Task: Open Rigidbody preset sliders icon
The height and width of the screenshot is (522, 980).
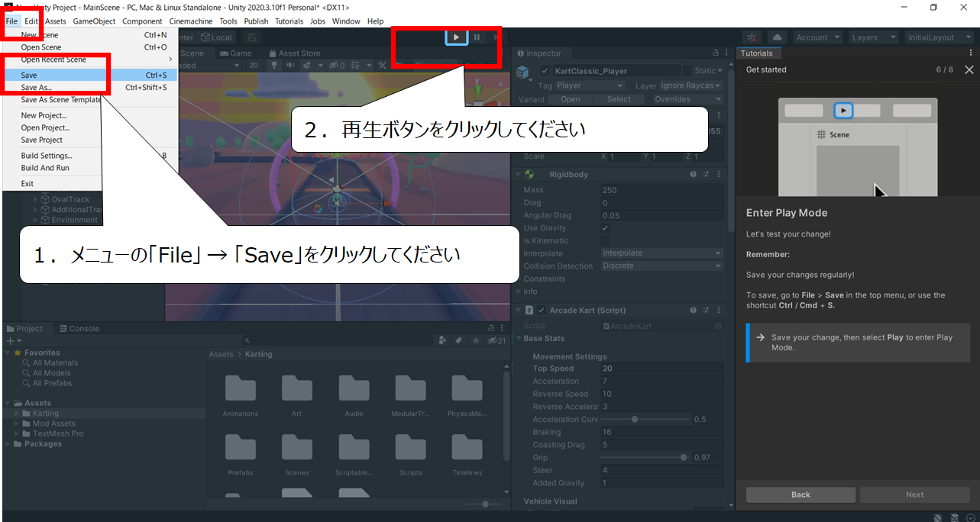Action: [707, 175]
